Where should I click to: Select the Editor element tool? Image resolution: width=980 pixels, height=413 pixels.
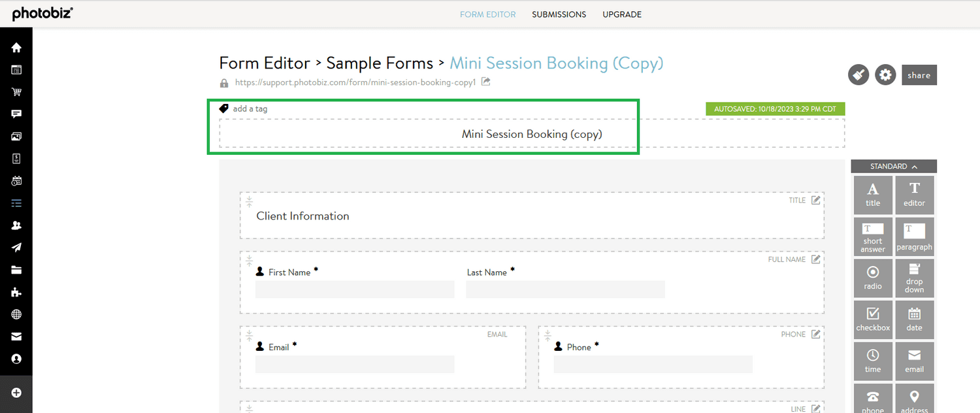coord(914,194)
